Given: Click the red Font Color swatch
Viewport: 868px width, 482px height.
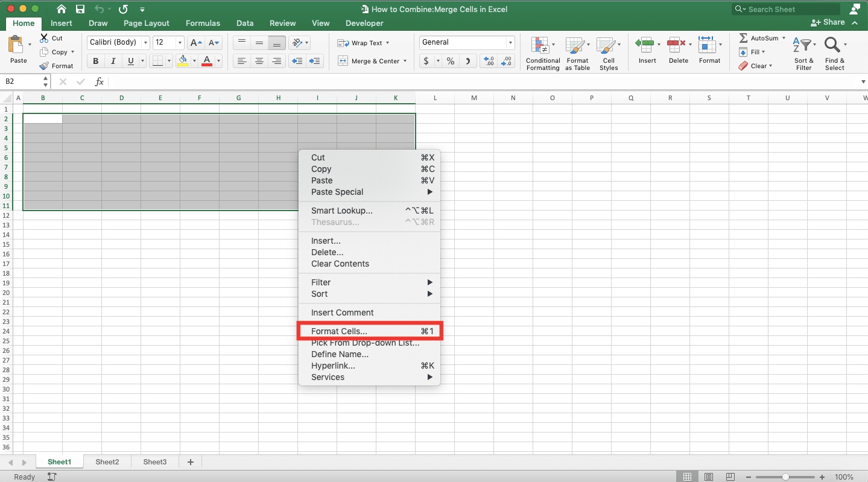Looking at the screenshot, I should click(x=208, y=64).
